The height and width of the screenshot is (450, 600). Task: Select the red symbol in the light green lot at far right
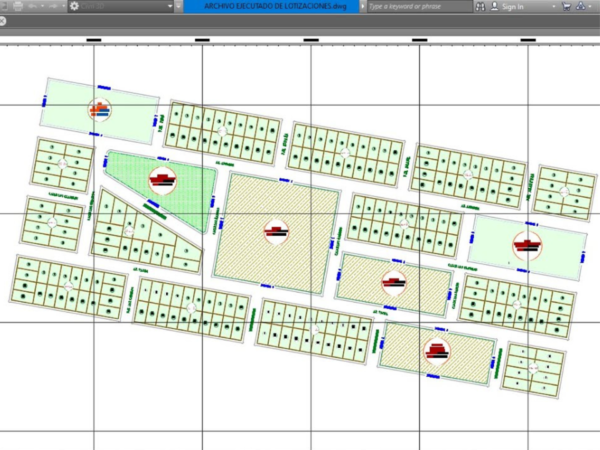(x=525, y=243)
